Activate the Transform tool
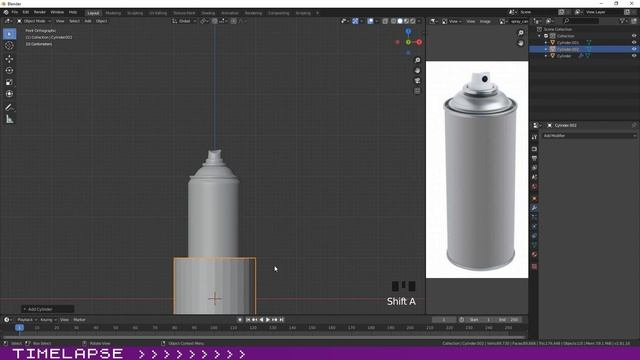 pyautogui.click(x=9, y=94)
